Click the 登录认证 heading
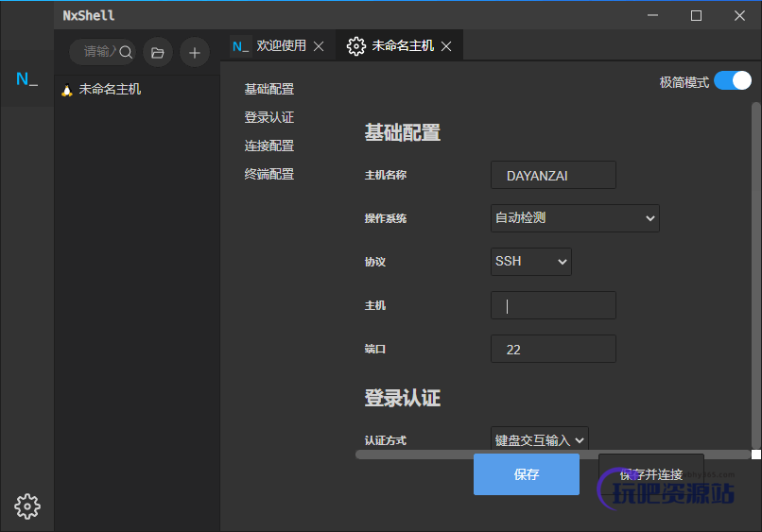The height and width of the screenshot is (532, 762). point(403,398)
